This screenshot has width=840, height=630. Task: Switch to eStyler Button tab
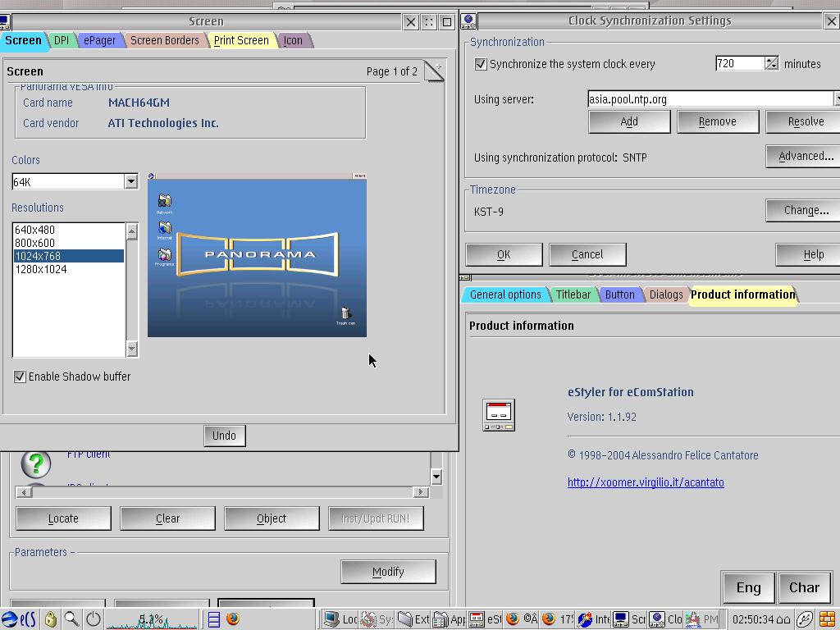point(620,294)
